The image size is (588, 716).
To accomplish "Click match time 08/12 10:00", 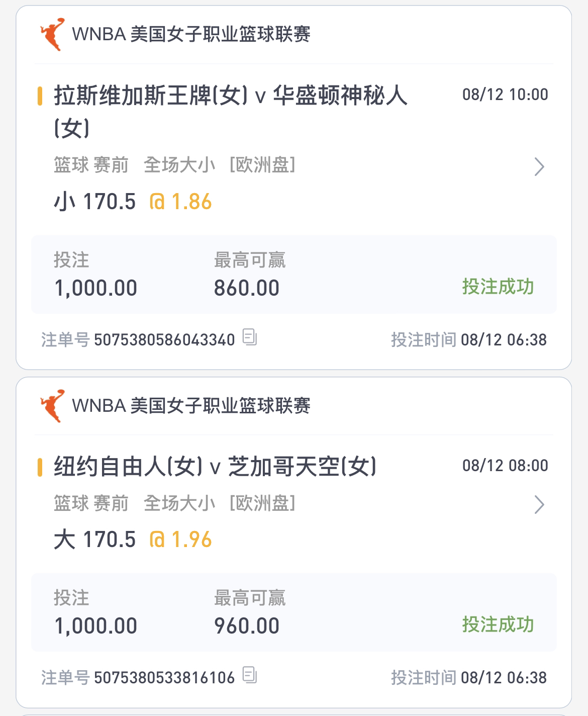I will point(505,95).
